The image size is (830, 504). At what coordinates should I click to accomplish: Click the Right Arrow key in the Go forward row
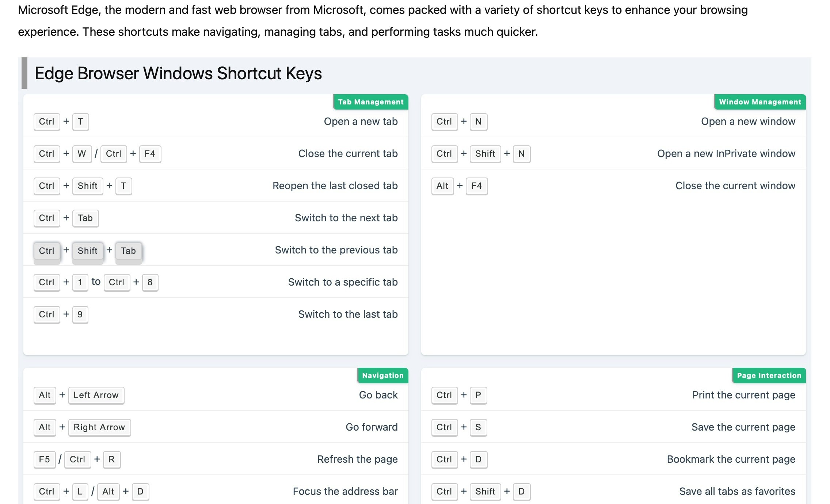(99, 427)
